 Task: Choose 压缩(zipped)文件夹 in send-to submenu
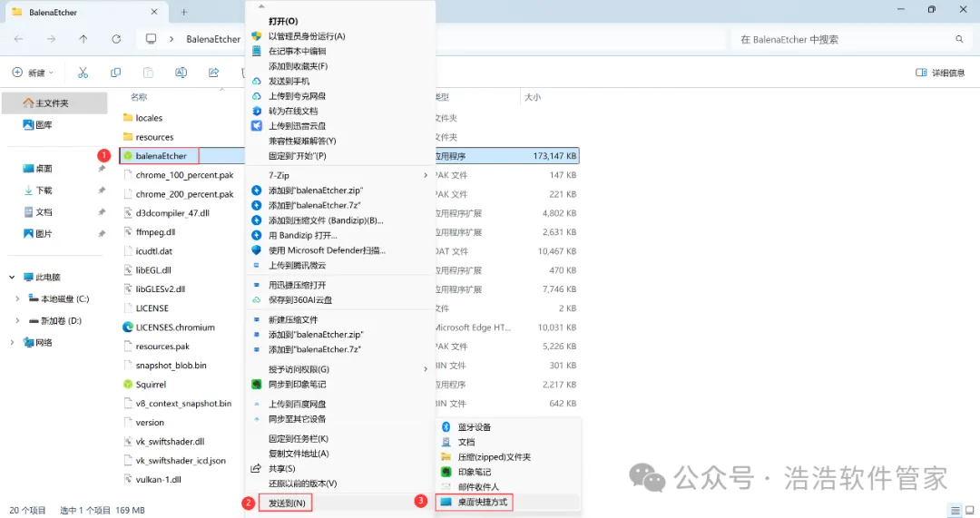pos(494,457)
